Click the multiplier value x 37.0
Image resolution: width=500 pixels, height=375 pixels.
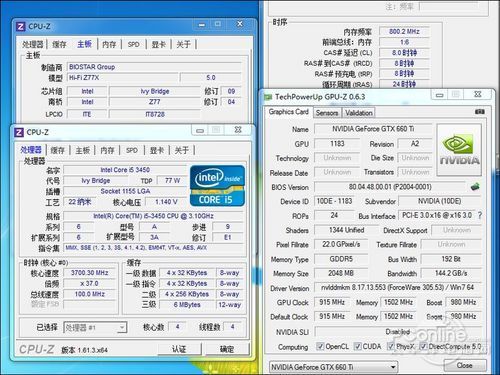click(x=90, y=283)
